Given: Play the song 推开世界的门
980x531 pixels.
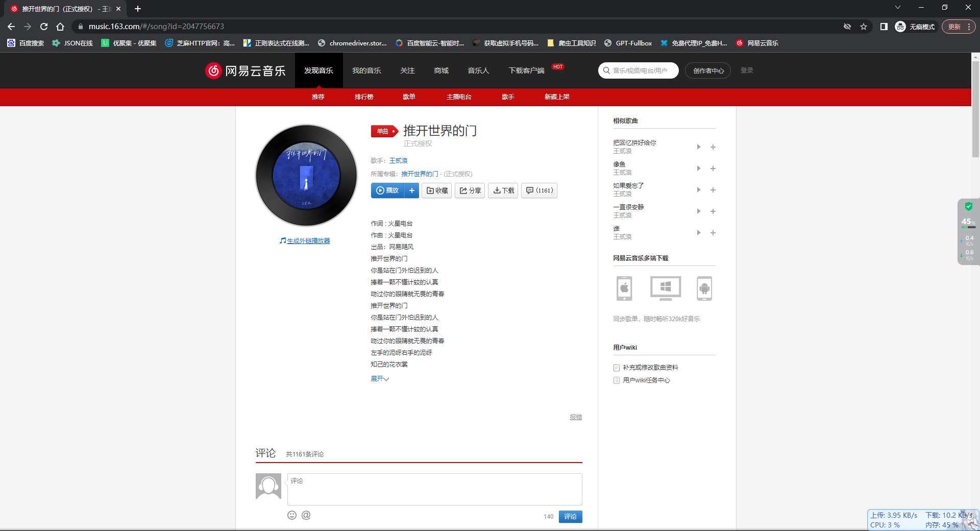Looking at the screenshot, I should (387, 190).
